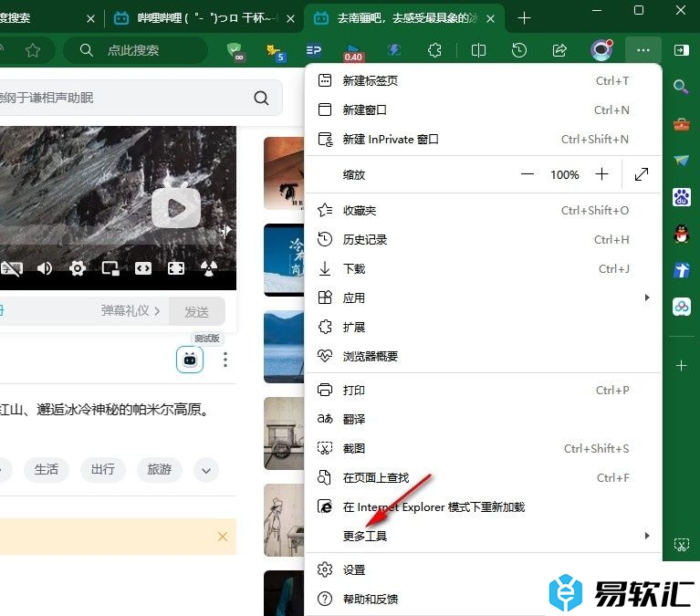Click the 出行 tag
Viewport: 700px width, 616px height.
103,470
